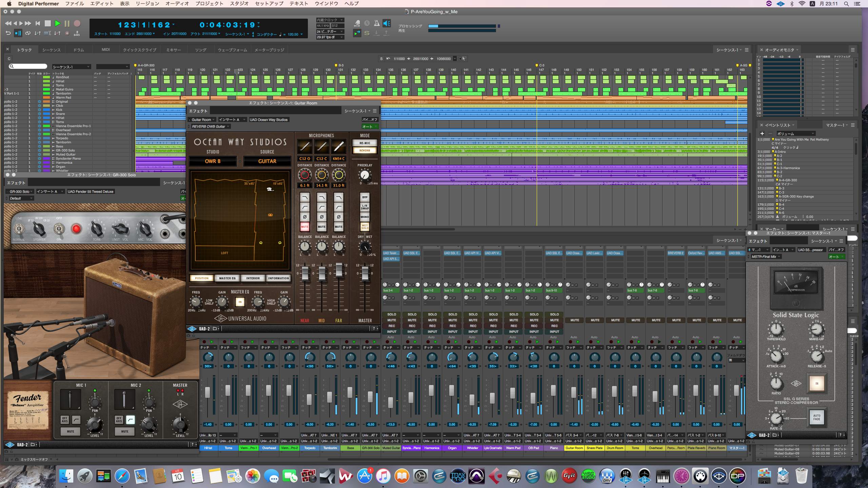Screen dimensions: 868x488
Task: Return to sequence start with skip-back icon
Action: (38, 23)
